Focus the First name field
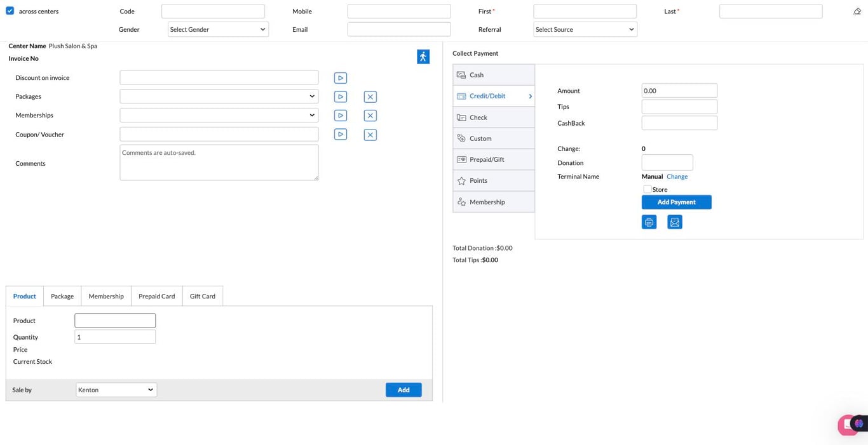 pyautogui.click(x=585, y=11)
